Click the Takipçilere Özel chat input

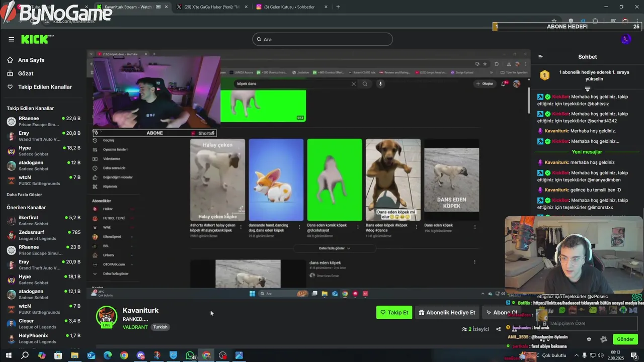[589, 324]
